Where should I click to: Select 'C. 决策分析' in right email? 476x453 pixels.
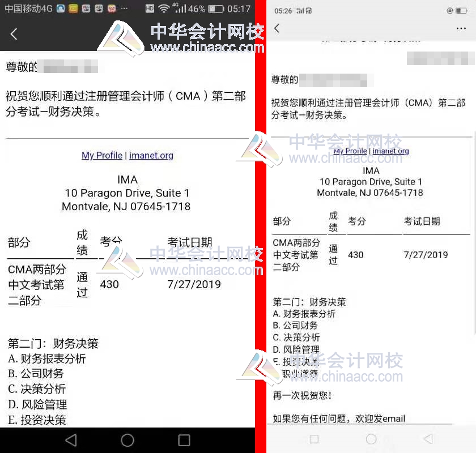click(x=296, y=337)
